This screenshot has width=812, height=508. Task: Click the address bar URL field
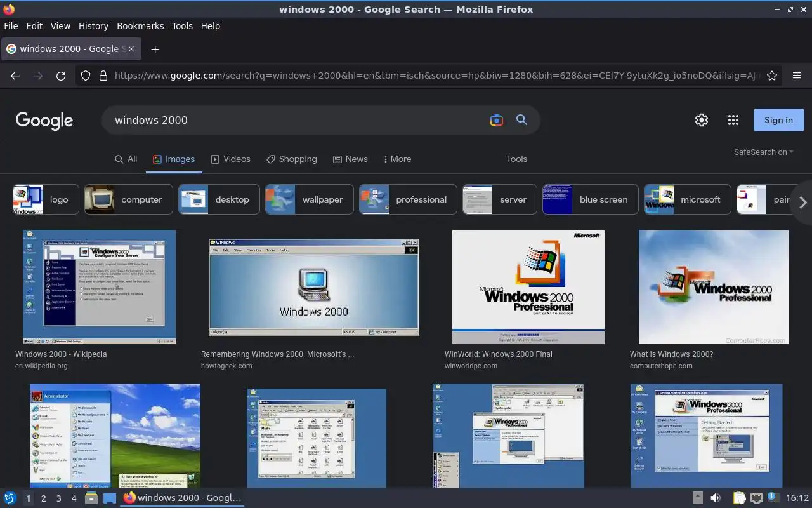coord(438,76)
